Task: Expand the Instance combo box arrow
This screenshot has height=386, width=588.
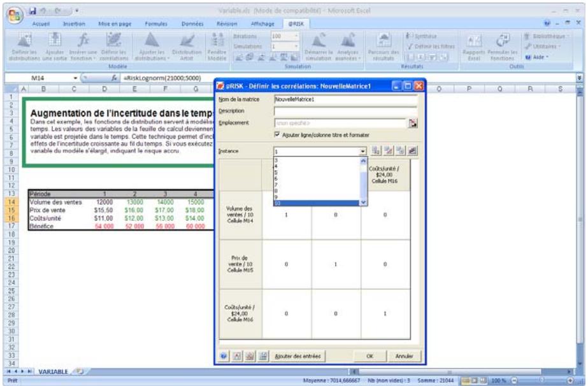Action: (364, 152)
